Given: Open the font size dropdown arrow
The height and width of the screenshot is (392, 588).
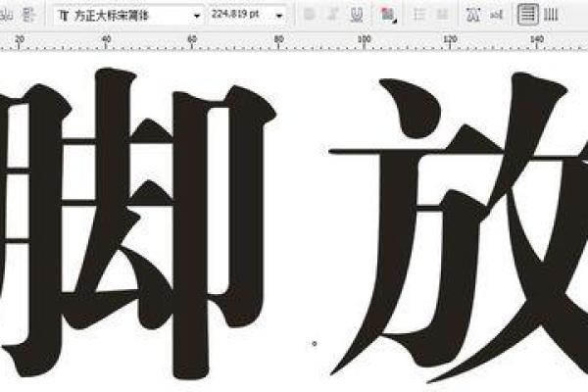Looking at the screenshot, I should (x=279, y=16).
